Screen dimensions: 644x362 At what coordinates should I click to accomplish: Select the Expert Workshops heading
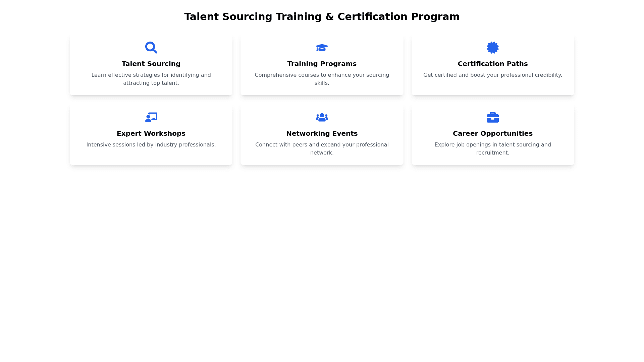(x=151, y=133)
